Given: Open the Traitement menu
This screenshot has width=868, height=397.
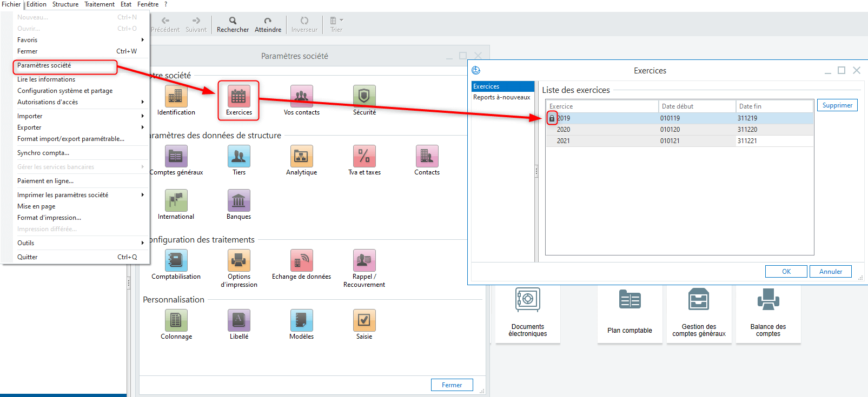Looking at the screenshot, I should [x=99, y=4].
